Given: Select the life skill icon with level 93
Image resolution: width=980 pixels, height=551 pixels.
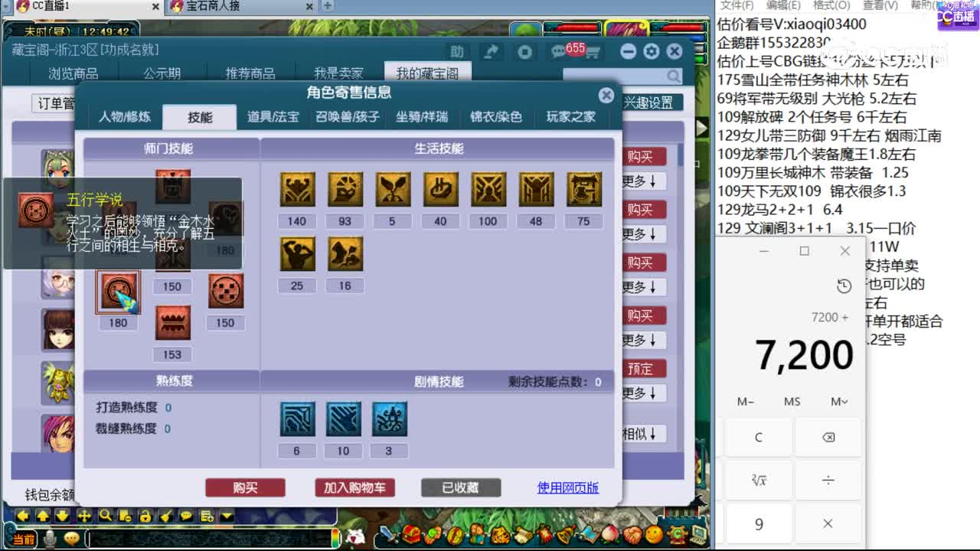Looking at the screenshot, I should pos(345,189).
